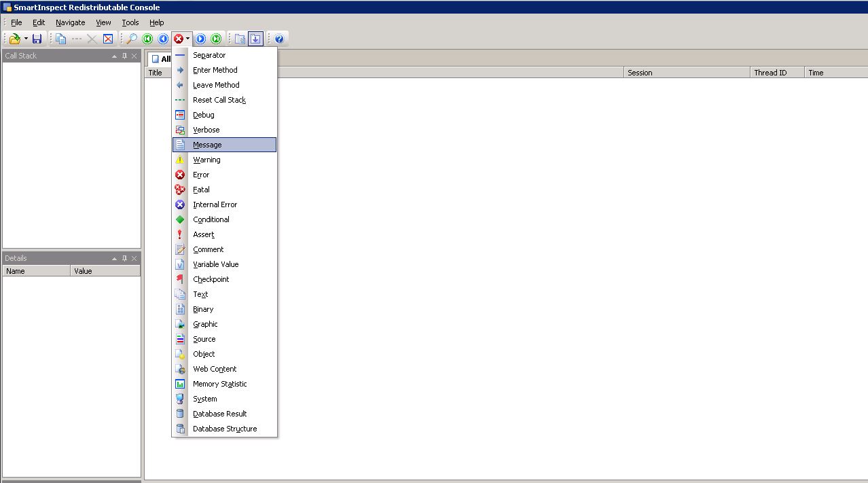
Task: Click the Help question mark icon
Action: (x=278, y=39)
